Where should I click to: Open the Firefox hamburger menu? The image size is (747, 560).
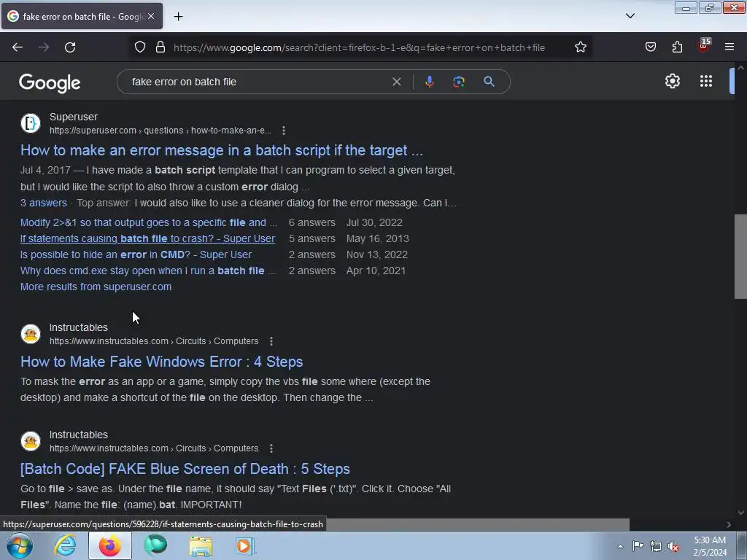pos(729,47)
